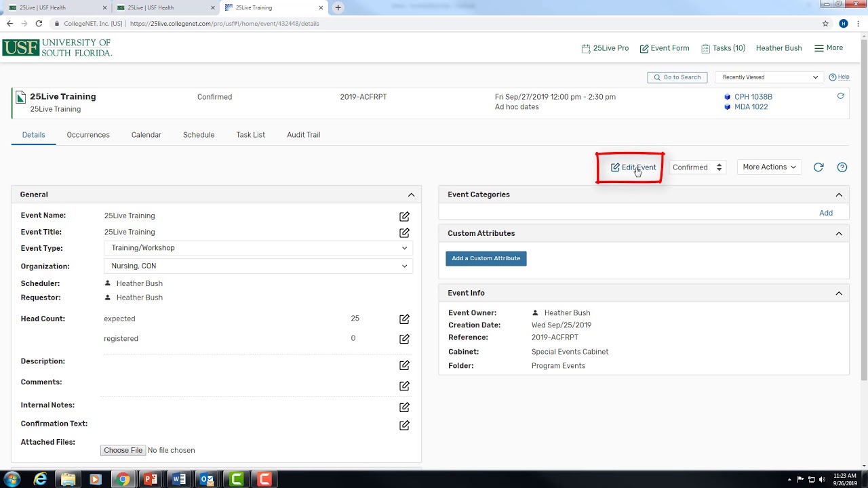Edit Confirmation Text pencil icon

pos(404,426)
